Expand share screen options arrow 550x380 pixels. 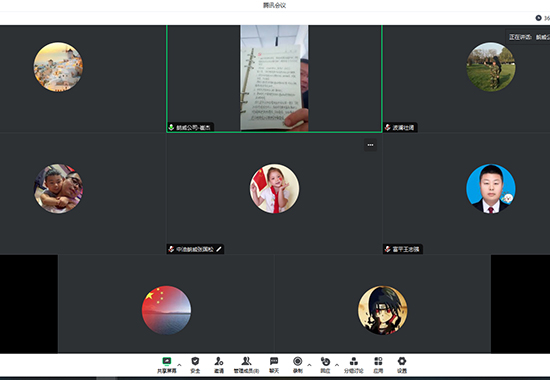click(x=179, y=365)
